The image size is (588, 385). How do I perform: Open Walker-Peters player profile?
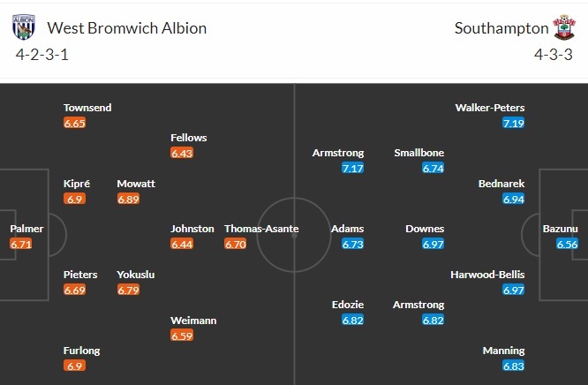pos(490,108)
